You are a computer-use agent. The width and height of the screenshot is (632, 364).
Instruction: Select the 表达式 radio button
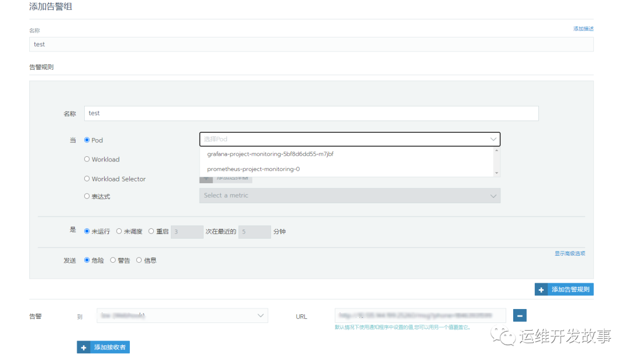click(x=87, y=196)
